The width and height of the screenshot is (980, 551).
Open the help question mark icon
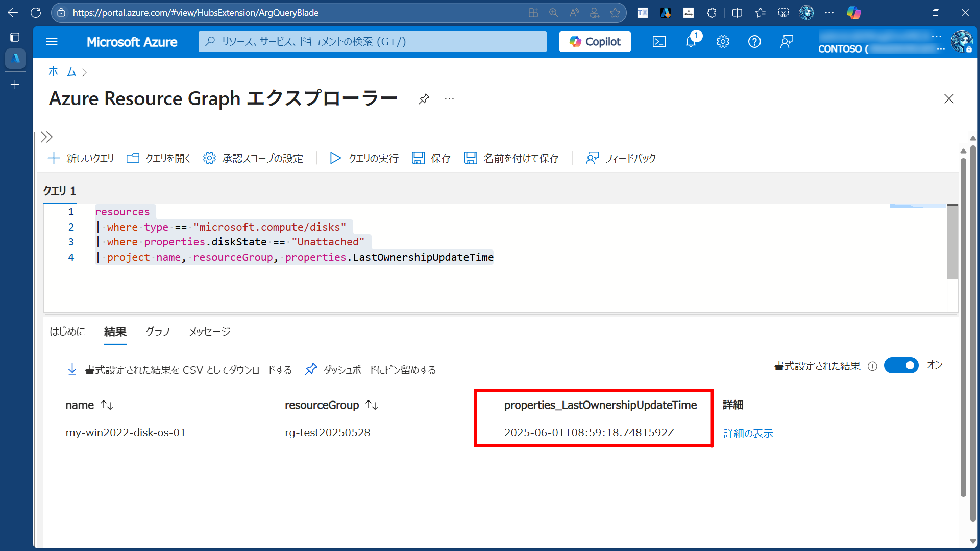pyautogui.click(x=754, y=42)
